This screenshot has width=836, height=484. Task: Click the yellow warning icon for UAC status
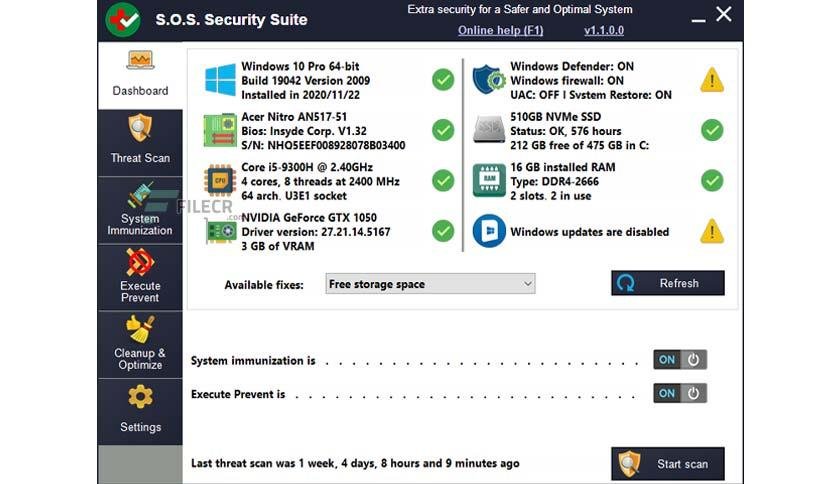point(712,80)
